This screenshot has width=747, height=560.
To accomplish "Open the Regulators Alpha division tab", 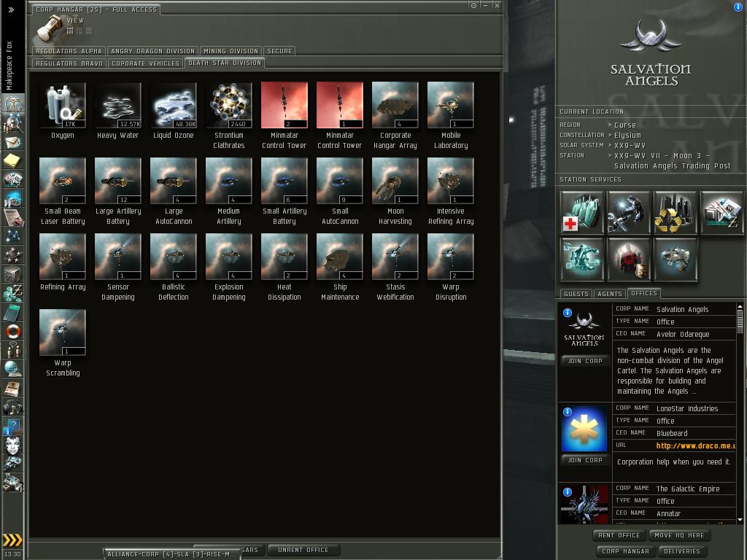I will coord(69,51).
